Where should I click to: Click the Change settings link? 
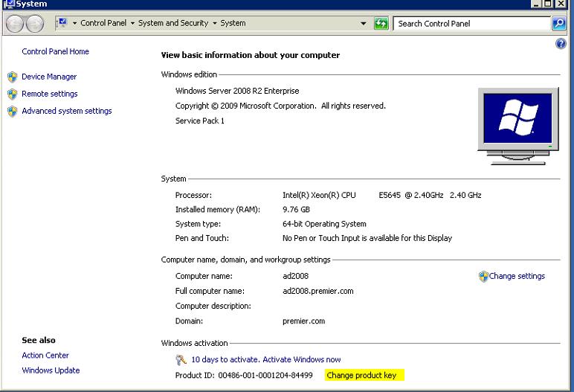(x=517, y=276)
